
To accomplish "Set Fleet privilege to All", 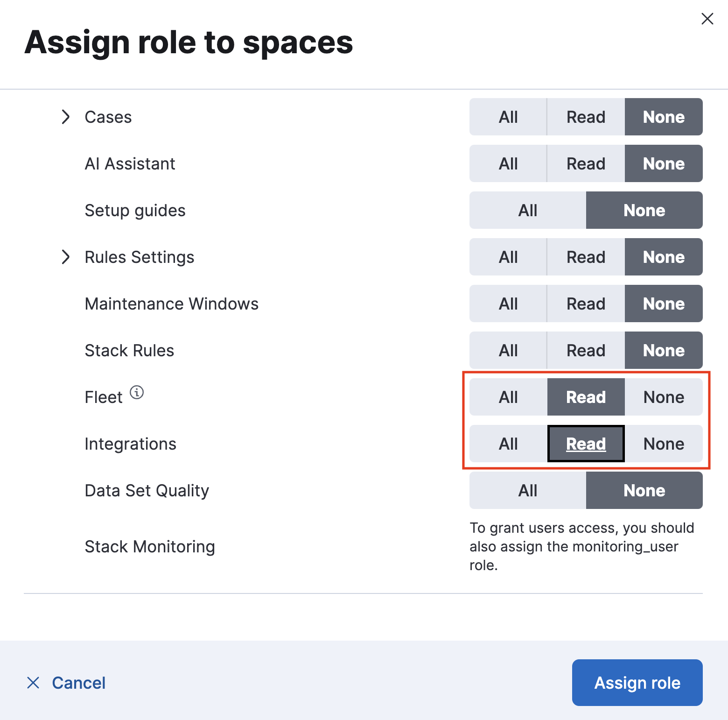I will pos(508,397).
